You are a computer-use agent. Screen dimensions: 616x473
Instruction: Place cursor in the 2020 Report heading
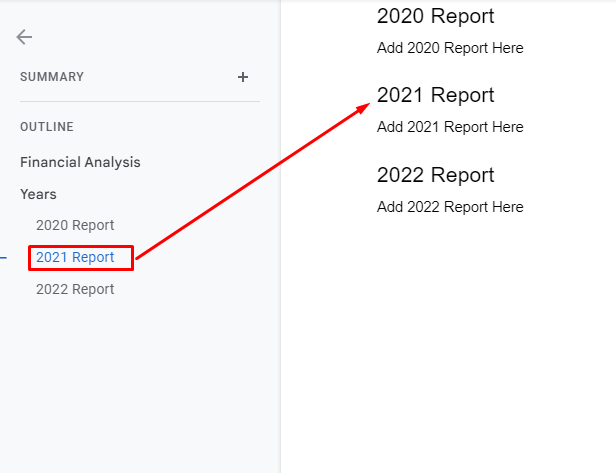(435, 16)
